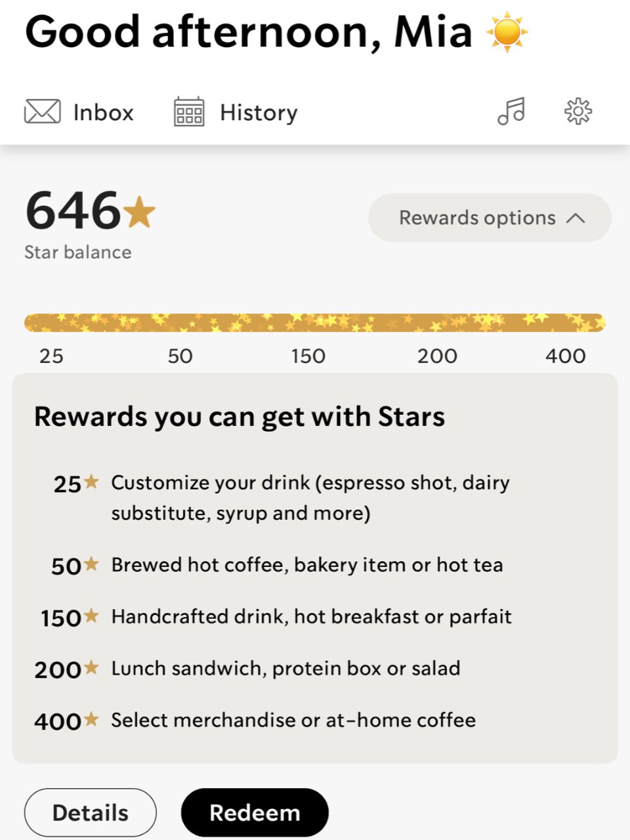This screenshot has height=840, width=630.
Task: Select the Inbox label
Action: 104,112
